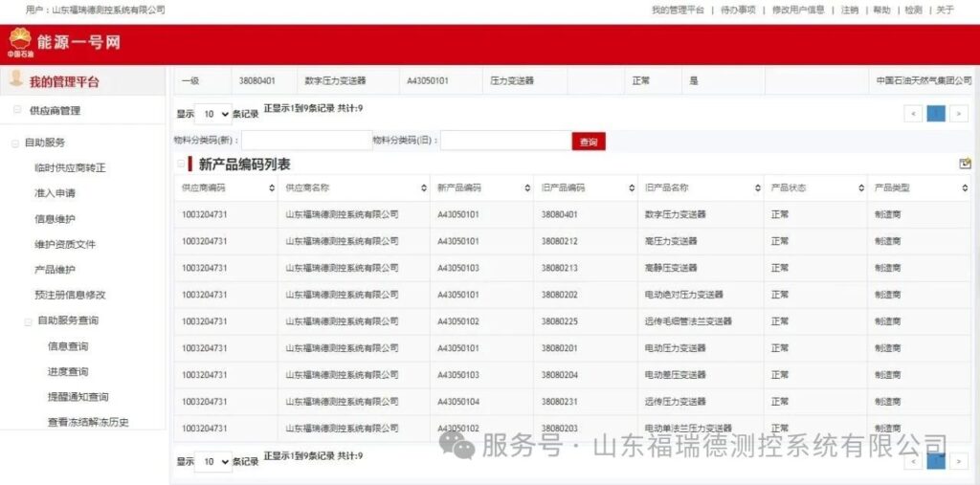Image resolution: width=980 pixels, height=485 pixels.
Task: Open 检测 in top navigation
Action: coord(913,10)
